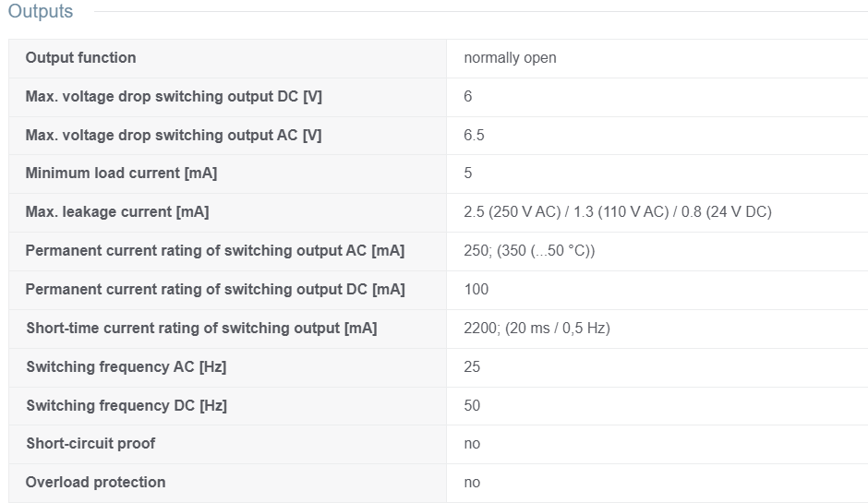Click the Short-circuit proof label
Image resolution: width=868 pixels, height=503 pixels.
(x=90, y=444)
